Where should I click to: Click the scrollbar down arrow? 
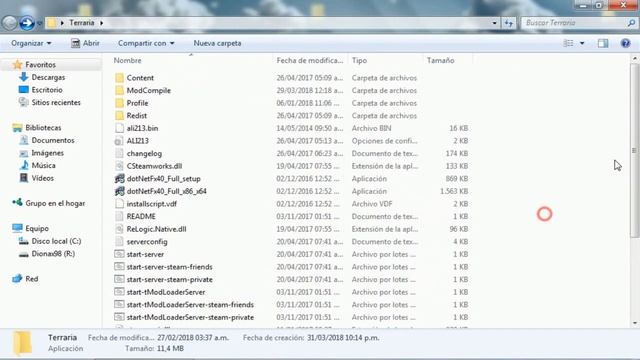click(x=635, y=323)
